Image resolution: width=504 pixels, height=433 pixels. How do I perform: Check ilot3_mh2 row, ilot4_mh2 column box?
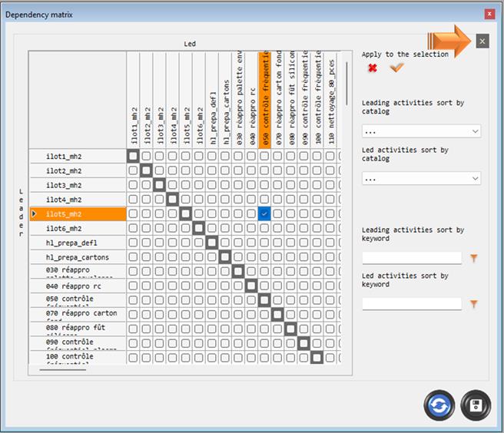pyautogui.click(x=172, y=185)
